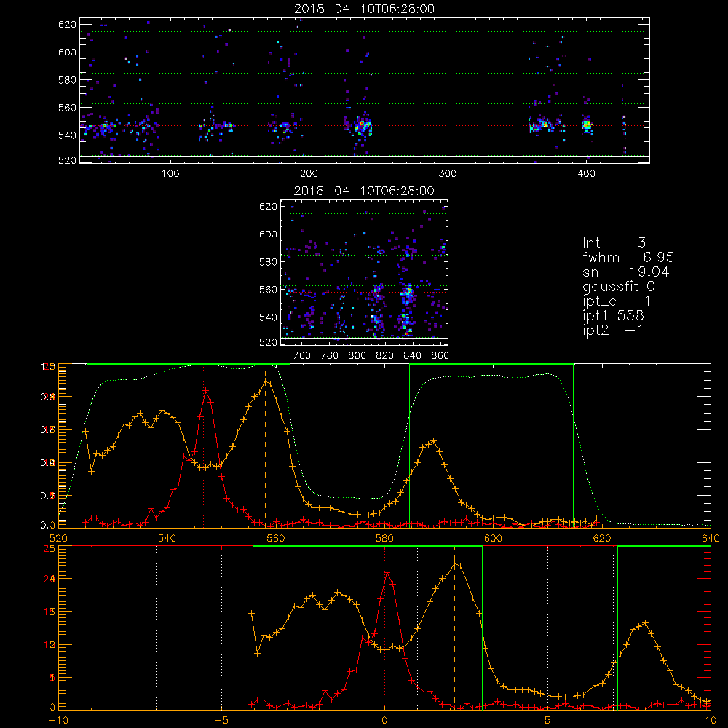Click x-axis label 100 of top image
The image size is (728, 728).
[x=170, y=174]
